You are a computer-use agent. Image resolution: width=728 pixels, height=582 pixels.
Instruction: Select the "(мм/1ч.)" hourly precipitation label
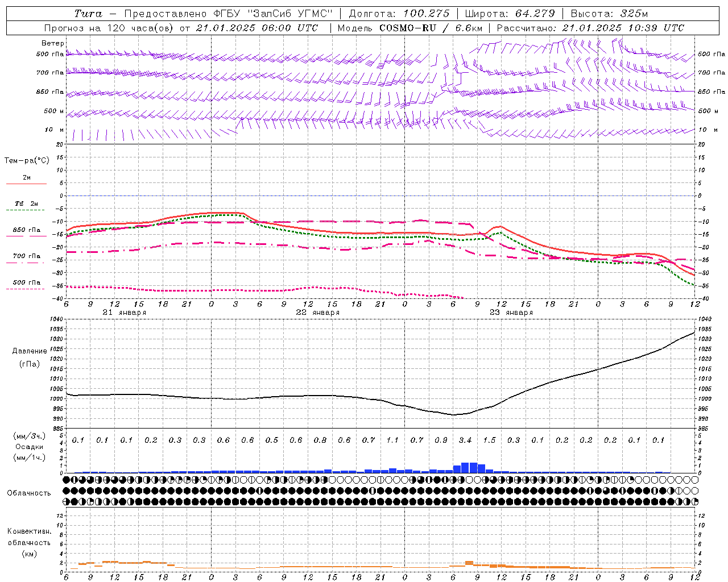click(x=30, y=458)
